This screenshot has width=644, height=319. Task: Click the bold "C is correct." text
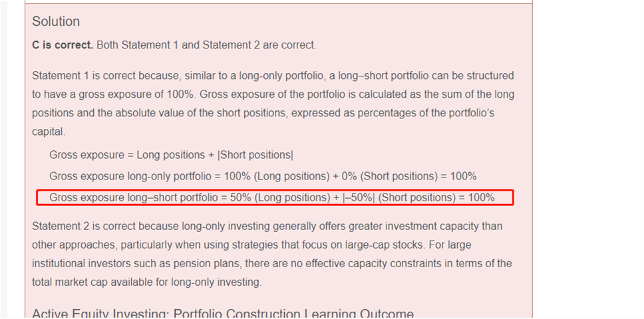point(63,45)
